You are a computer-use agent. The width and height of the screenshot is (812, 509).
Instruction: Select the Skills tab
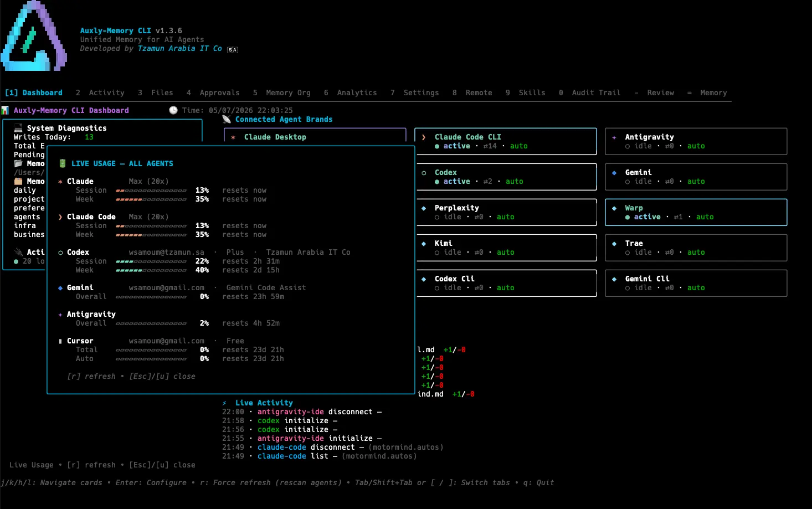(526, 93)
